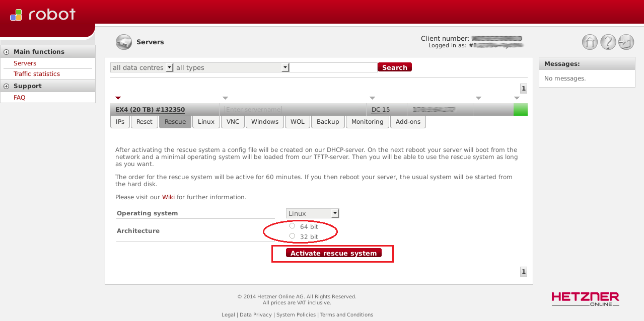Switch to the WOL tab
Image resolution: width=644 pixels, height=321 pixels.
(298, 122)
